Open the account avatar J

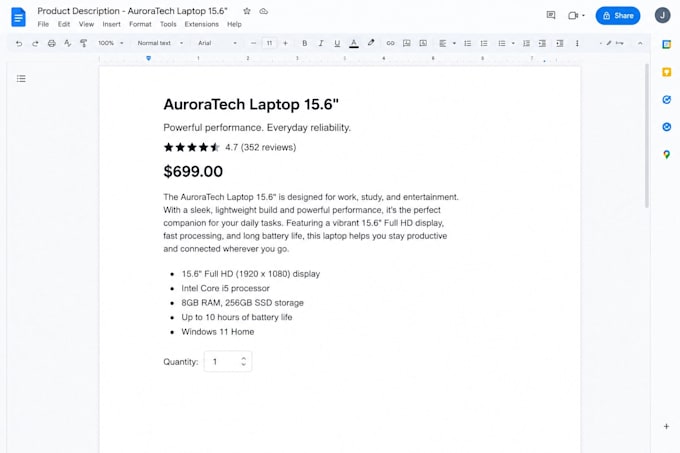pos(662,16)
